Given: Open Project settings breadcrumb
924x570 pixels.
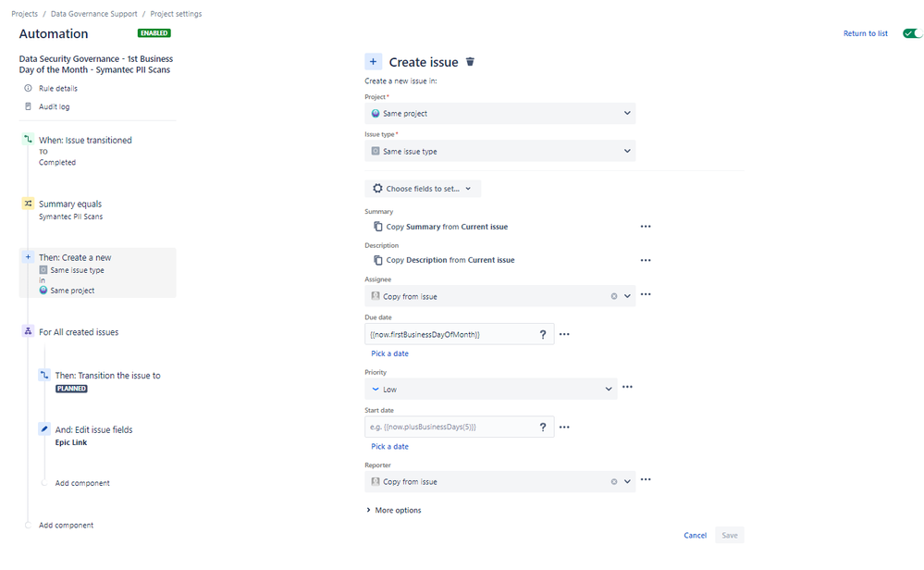Looking at the screenshot, I should point(176,14).
